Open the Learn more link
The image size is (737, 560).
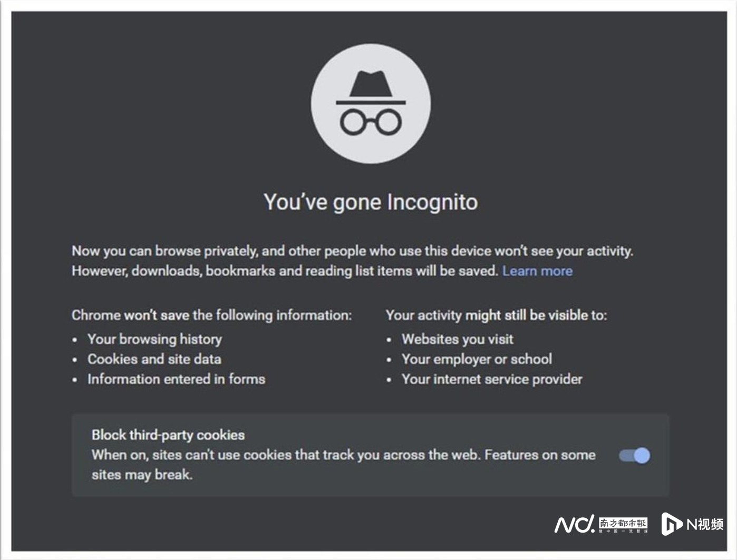[537, 271]
